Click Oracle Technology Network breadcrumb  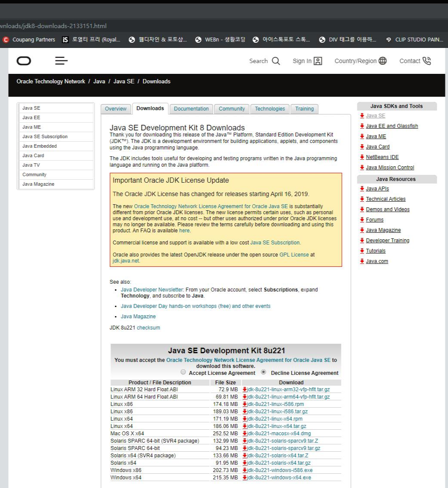(x=50, y=82)
